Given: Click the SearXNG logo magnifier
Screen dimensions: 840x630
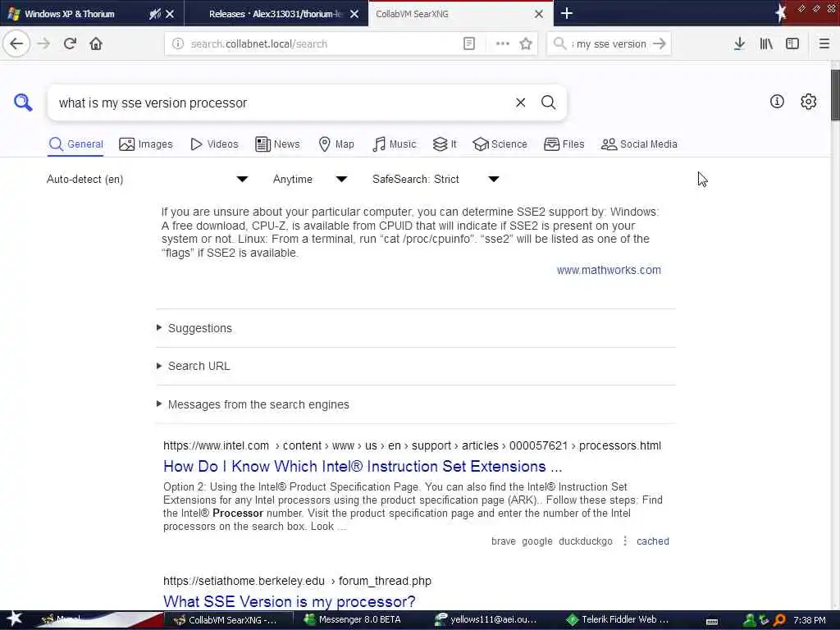Looking at the screenshot, I should tap(23, 102).
